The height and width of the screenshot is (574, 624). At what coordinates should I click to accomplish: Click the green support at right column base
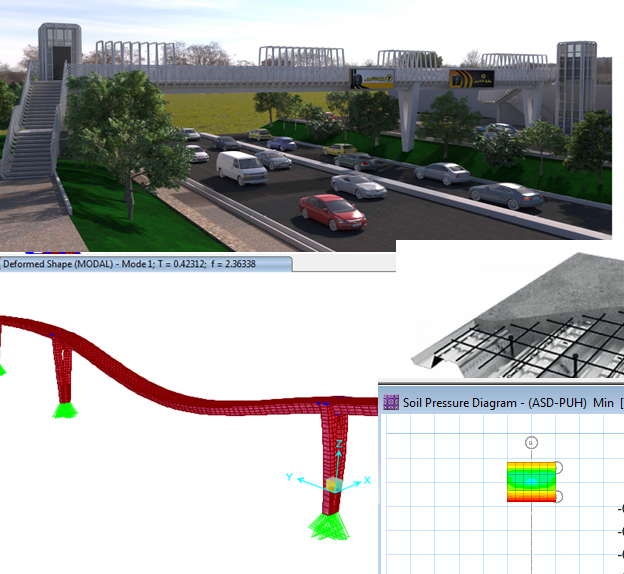[x=328, y=526]
